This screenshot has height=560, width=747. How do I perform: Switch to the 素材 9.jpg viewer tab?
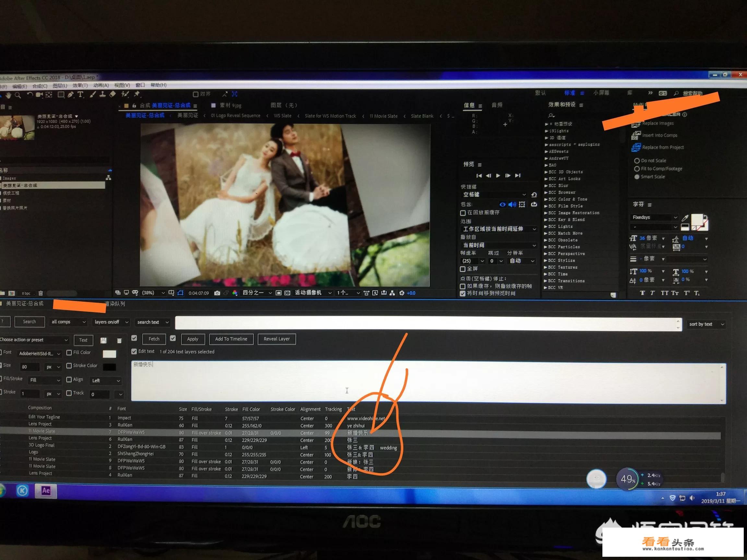tap(227, 105)
